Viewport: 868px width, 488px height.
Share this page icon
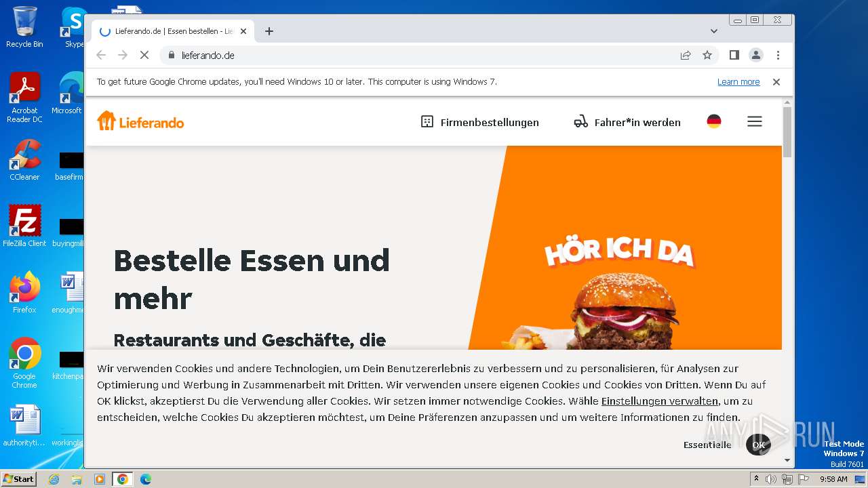(686, 55)
